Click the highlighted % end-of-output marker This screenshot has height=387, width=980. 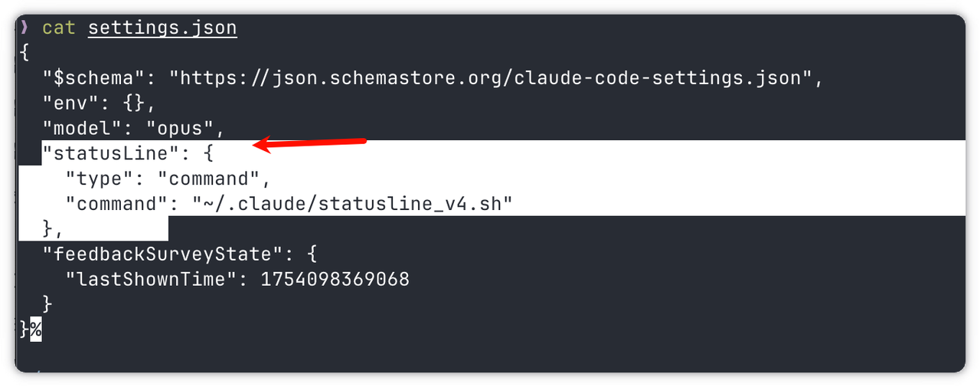pos(36,330)
